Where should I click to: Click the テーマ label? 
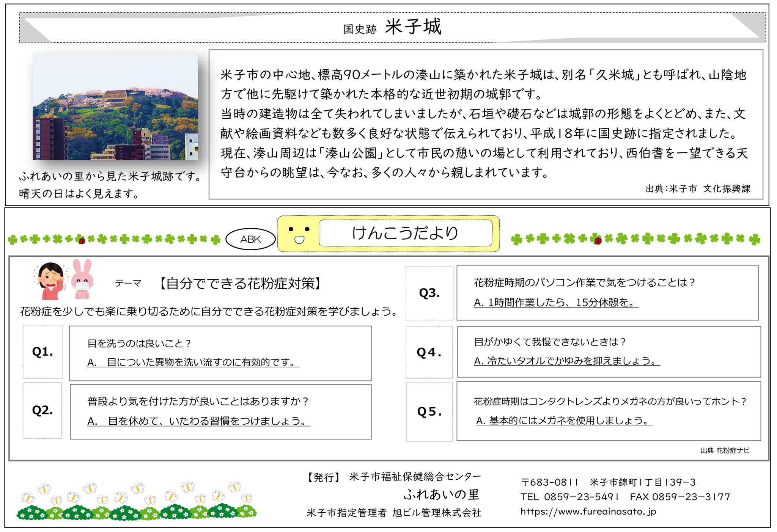(128, 283)
